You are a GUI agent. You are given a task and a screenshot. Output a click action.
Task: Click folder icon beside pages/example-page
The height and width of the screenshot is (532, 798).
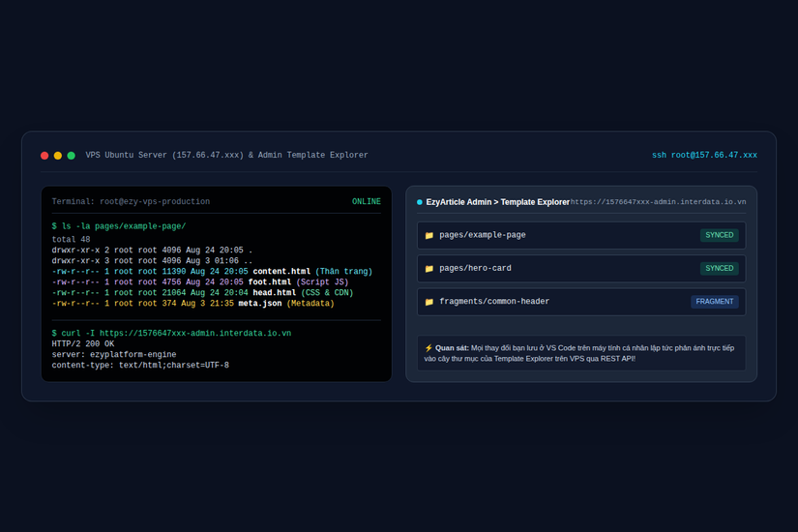(x=429, y=235)
